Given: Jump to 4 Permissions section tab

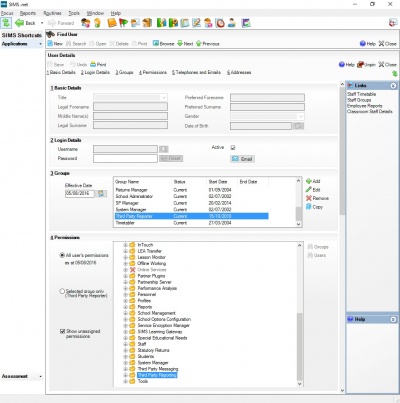Looking at the screenshot, I should (x=153, y=72).
